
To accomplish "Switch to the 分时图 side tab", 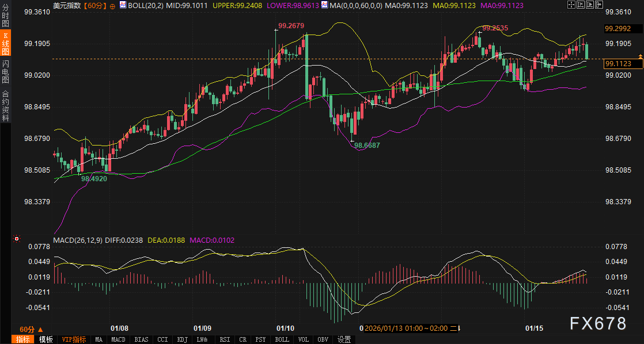I will [x=6, y=17].
